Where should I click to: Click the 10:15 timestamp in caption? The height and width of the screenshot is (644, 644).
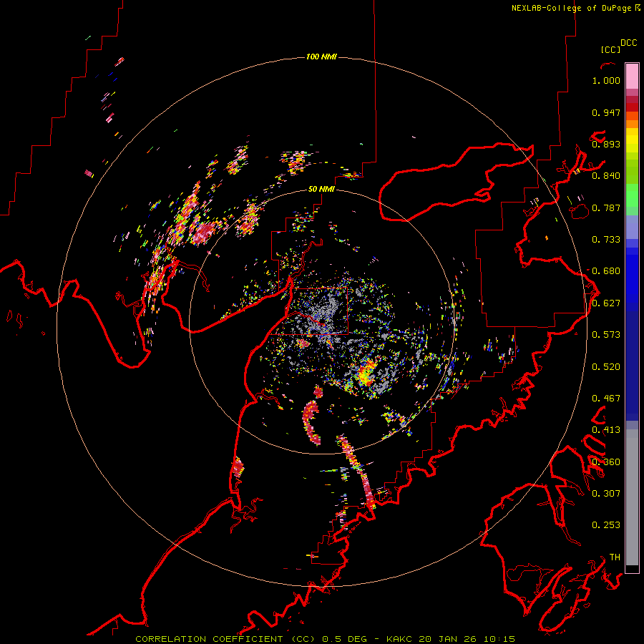click(499, 639)
